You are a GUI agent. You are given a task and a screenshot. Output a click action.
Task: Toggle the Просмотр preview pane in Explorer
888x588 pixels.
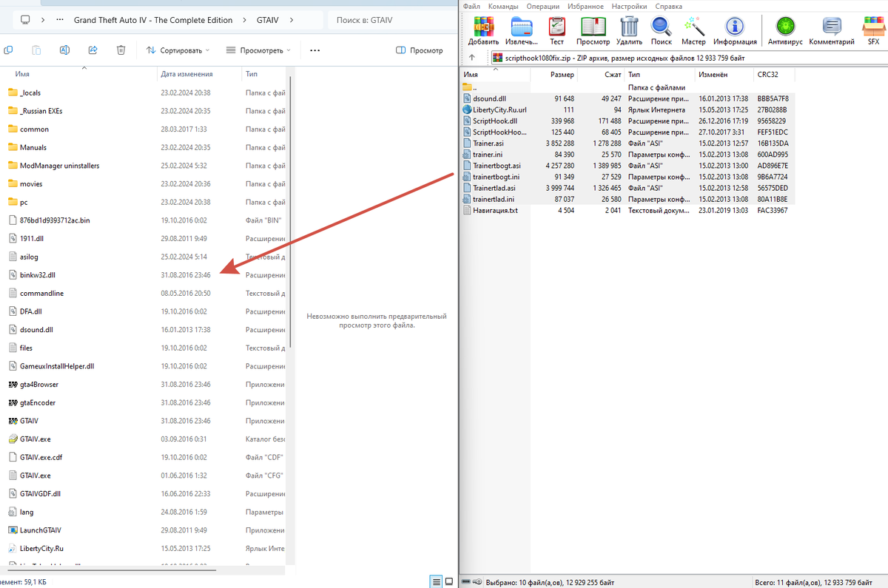click(419, 50)
